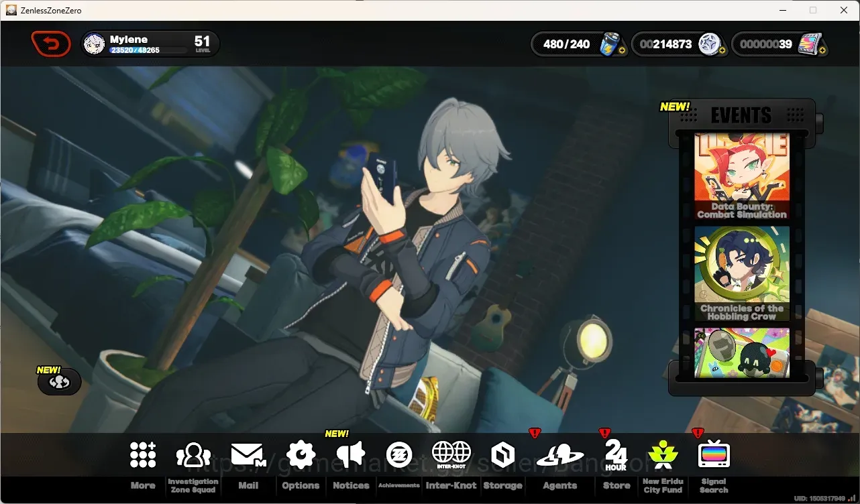Click the NEW round icon on left

60,382
